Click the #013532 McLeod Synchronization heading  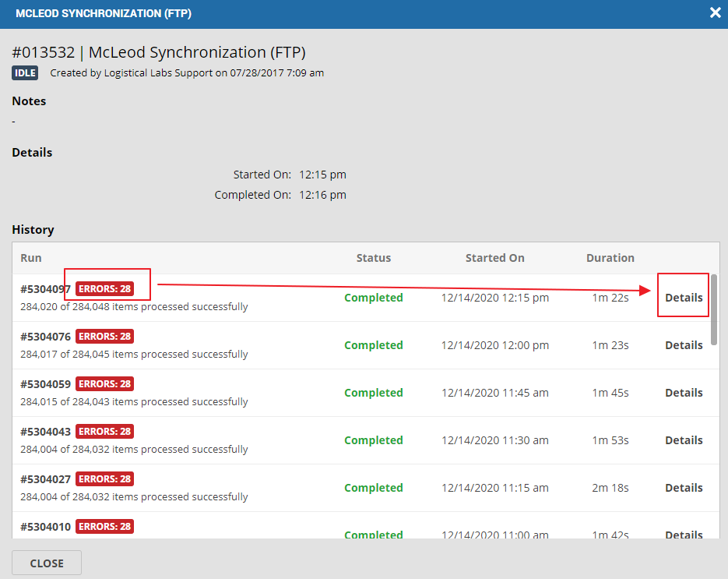159,52
